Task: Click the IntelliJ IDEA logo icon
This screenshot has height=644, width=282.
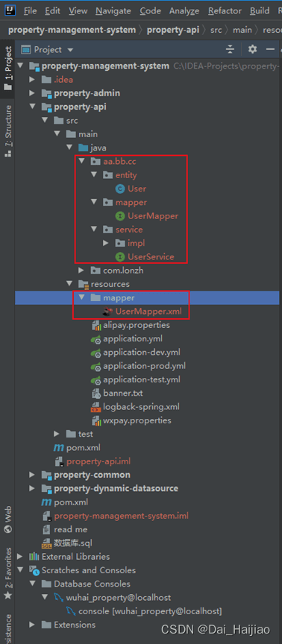Action: click(10, 10)
